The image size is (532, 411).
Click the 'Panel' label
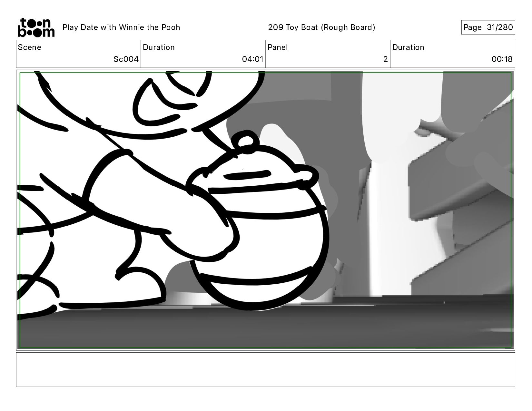(x=278, y=47)
